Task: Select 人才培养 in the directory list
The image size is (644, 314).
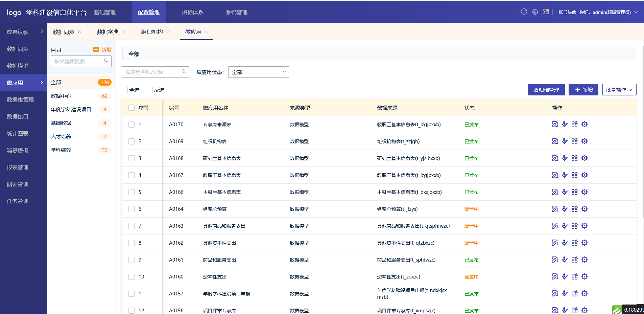Action: (x=81, y=136)
